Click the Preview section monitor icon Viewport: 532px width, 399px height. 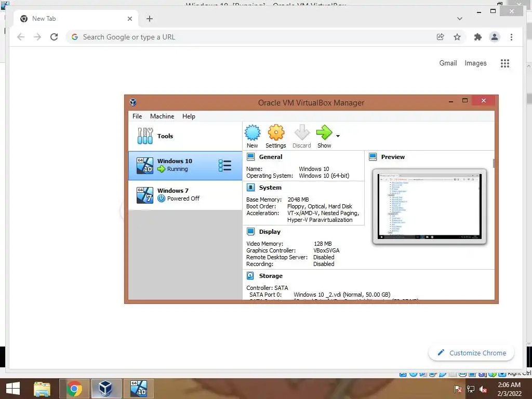click(x=373, y=157)
